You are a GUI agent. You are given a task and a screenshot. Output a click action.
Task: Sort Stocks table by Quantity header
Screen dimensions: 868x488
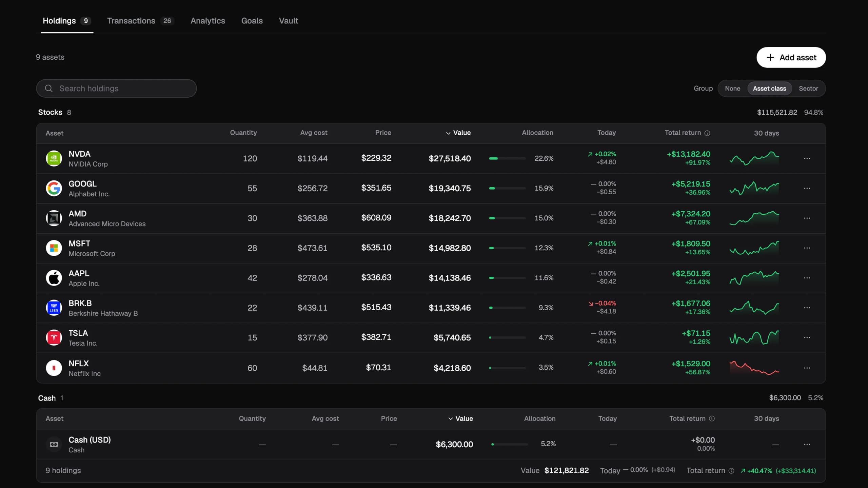pyautogui.click(x=243, y=133)
